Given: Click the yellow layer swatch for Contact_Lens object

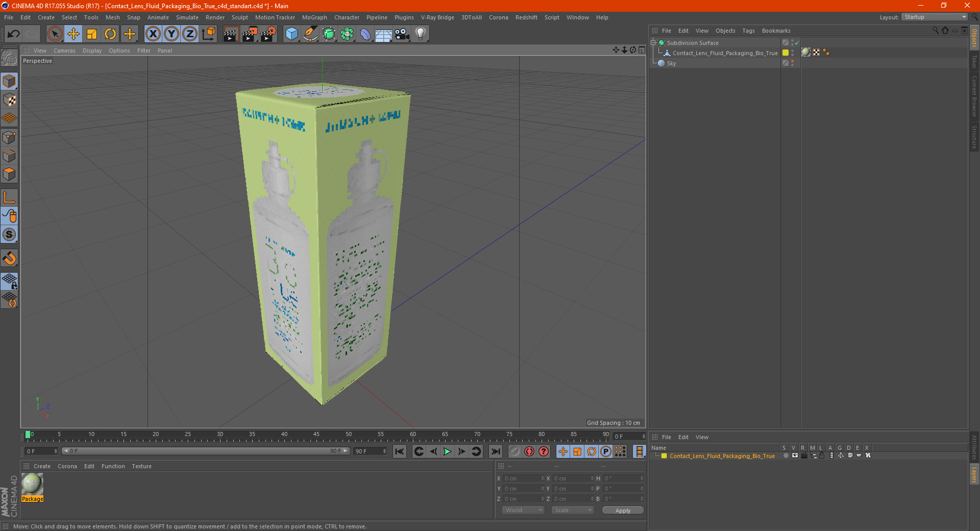Looking at the screenshot, I should (x=786, y=53).
